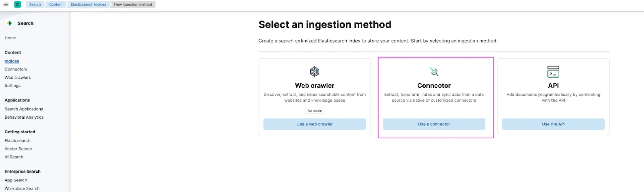644x192 pixels.
Task: Click the No code badge on Web crawler
Action: click(x=314, y=111)
